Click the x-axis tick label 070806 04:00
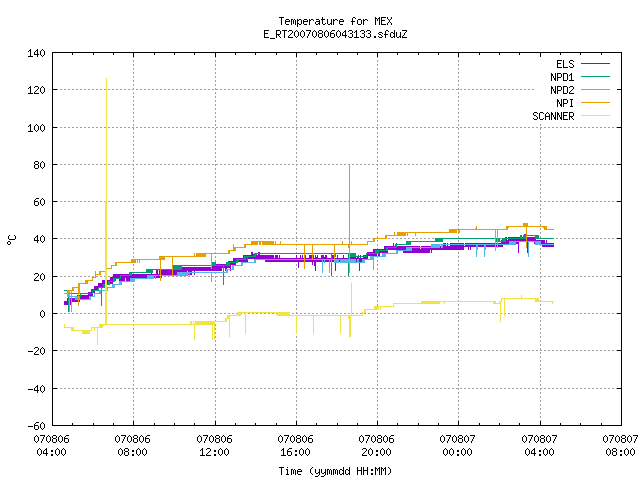Screen dimensions: 640x480 click(51, 446)
